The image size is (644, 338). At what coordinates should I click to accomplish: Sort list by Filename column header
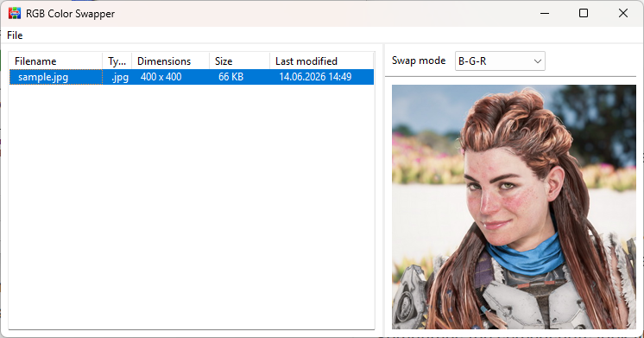pos(56,61)
